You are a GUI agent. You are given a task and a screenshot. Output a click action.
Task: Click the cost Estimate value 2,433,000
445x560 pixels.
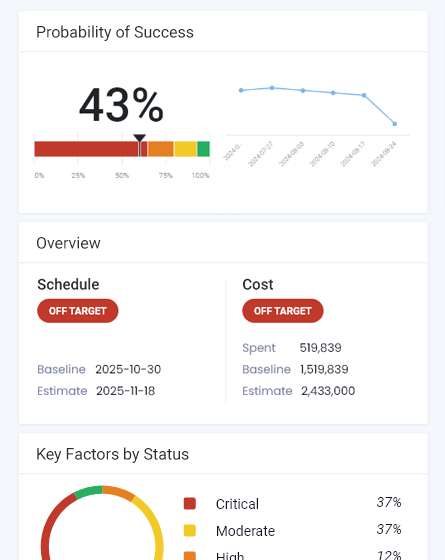(x=328, y=391)
